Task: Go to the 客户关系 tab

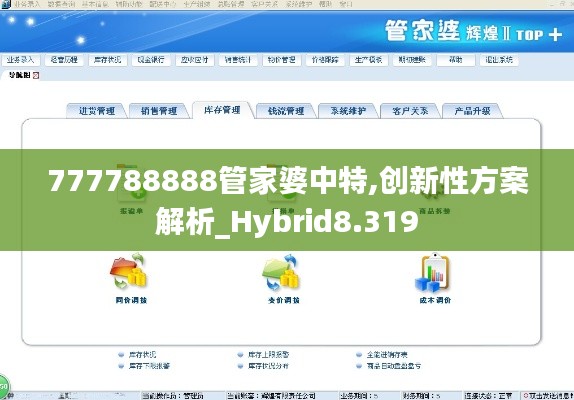Action: pos(410,111)
